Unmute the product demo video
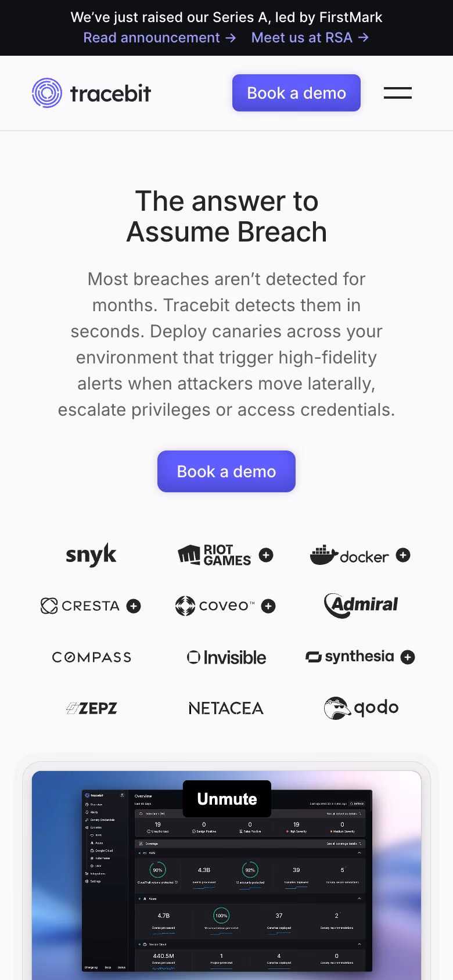453x980 pixels. click(x=227, y=799)
